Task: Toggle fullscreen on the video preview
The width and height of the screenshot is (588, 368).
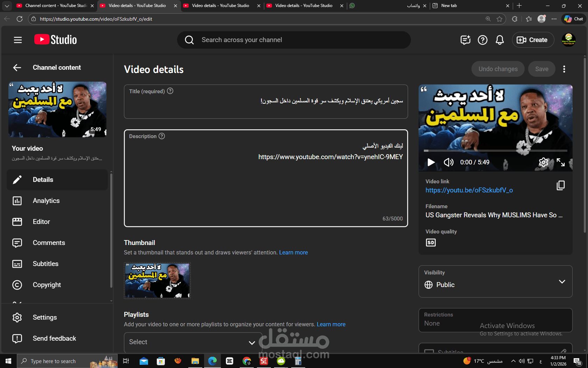Action: [561, 162]
